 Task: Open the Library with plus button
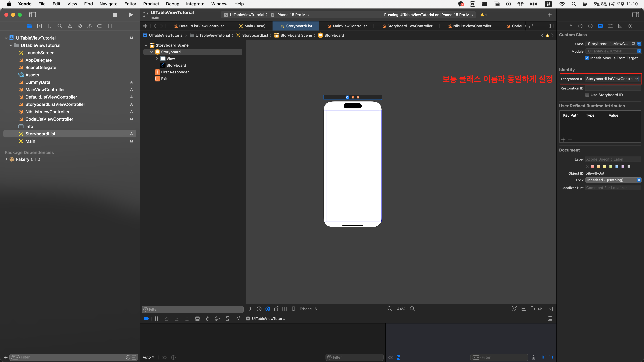(550, 15)
